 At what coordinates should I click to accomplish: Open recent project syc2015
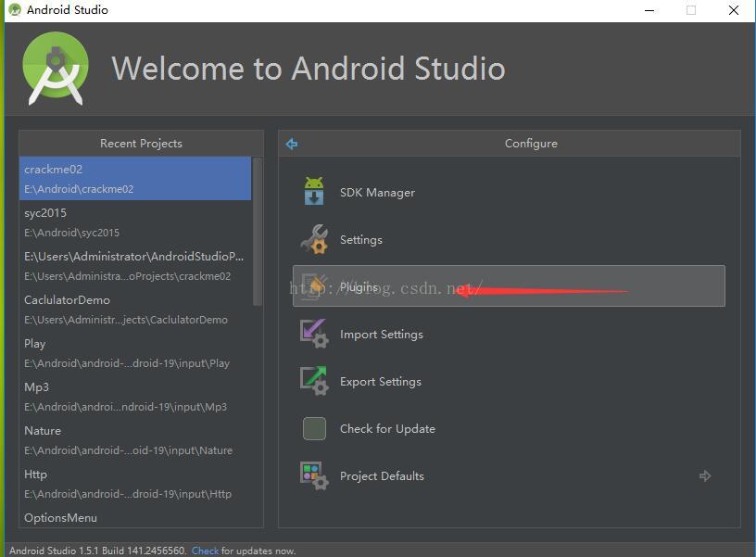tap(134, 222)
